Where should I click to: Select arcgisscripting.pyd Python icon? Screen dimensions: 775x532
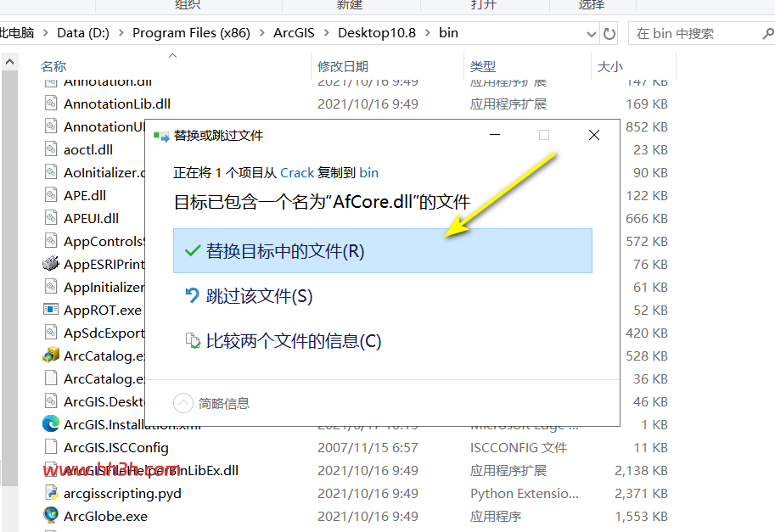click(x=51, y=492)
